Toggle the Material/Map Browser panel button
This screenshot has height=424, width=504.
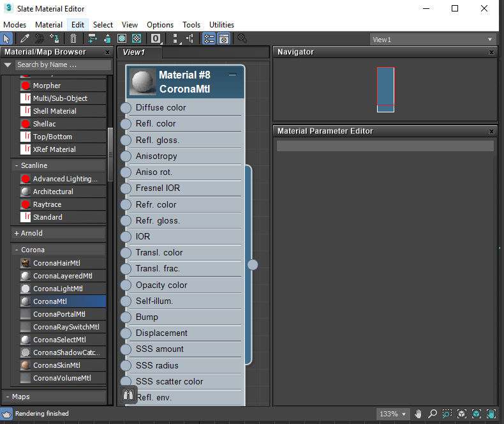(209, 39)
